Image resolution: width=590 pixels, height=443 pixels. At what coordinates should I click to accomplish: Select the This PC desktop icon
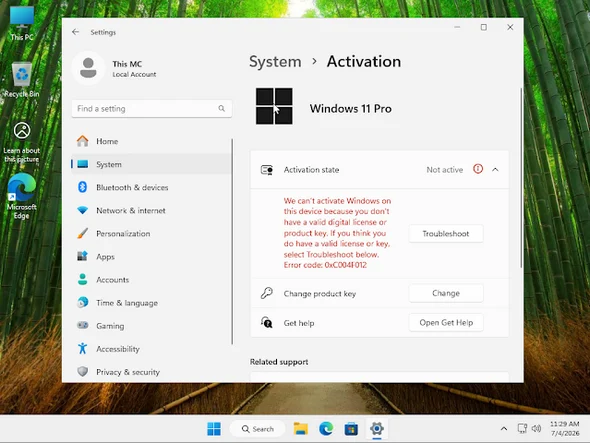[22, 23]
